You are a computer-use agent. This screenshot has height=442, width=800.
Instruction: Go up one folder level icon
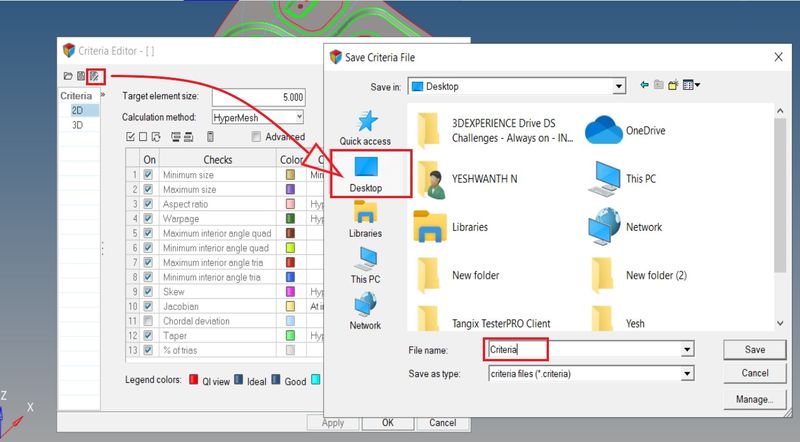click(x=659, y=85)
